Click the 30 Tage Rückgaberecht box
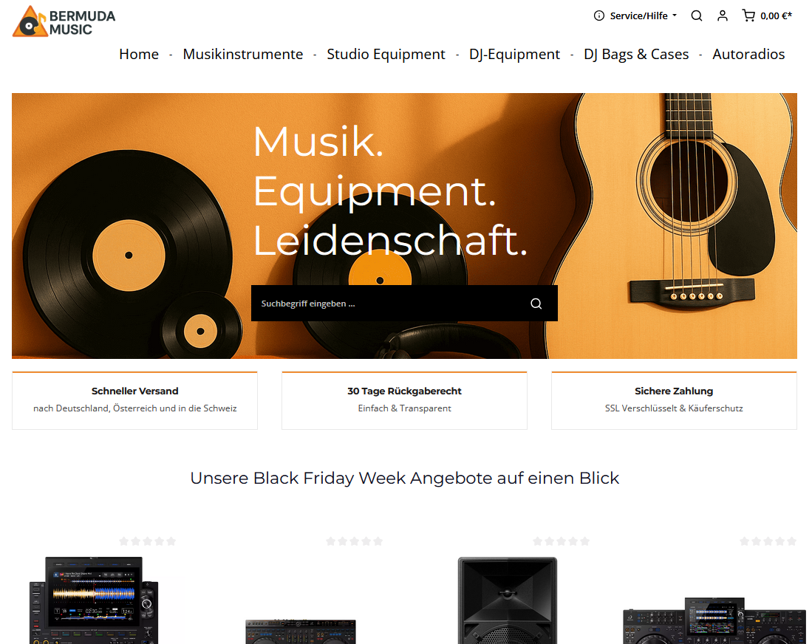The image size is (812, 644). [x=404, y=400]
